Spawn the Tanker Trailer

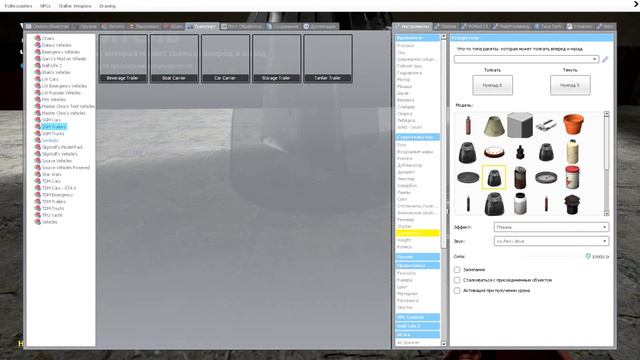tap(328, 59)
